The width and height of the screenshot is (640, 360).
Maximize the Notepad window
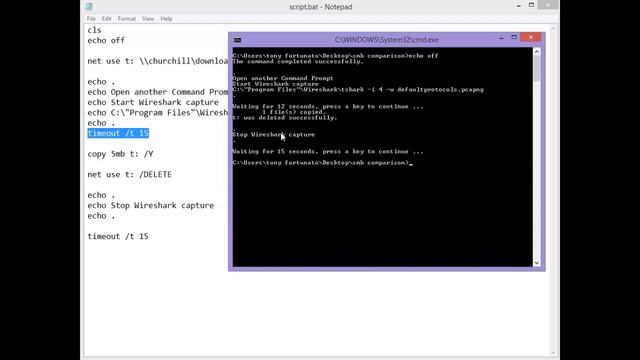(x=531, y=5)
